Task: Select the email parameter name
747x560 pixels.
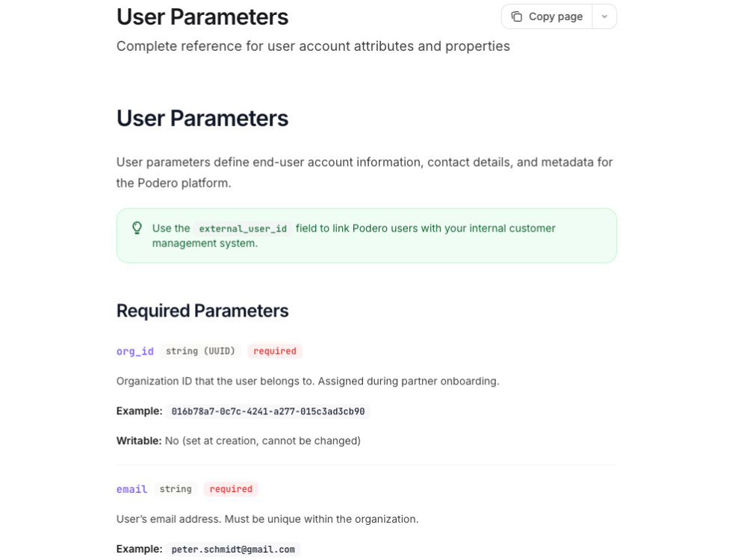Action: coord(132,489)
